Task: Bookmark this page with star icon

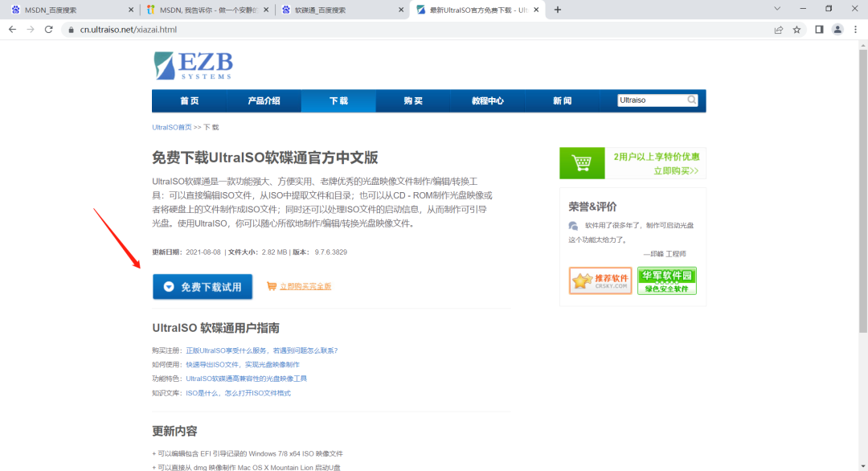Action: coord(796,30)
